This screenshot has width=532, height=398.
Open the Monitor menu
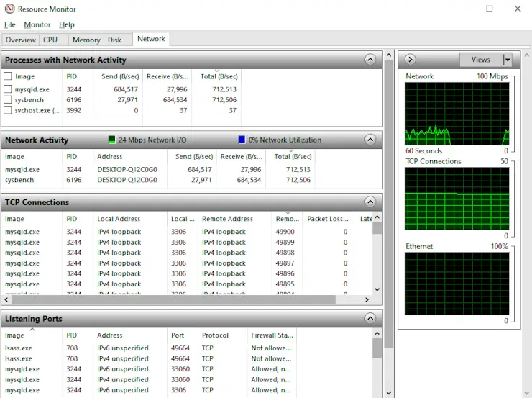point(37,24)
